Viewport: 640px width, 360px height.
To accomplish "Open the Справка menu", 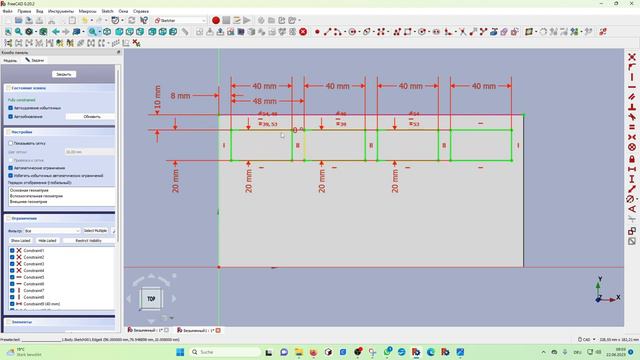I will pyautogui.click(x=141, y=11).
